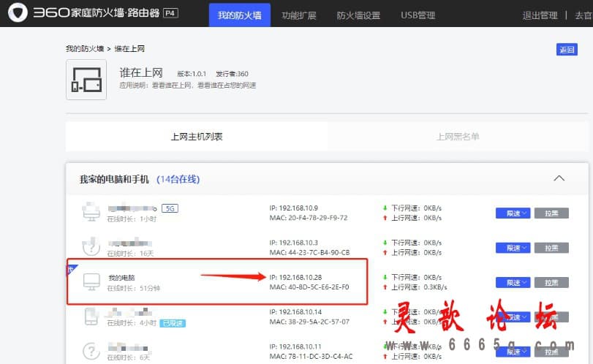Image resolution: width=593 pixels, height=364 pixels.
Task: Click the P4 model badge
Action: pos(170,13)
